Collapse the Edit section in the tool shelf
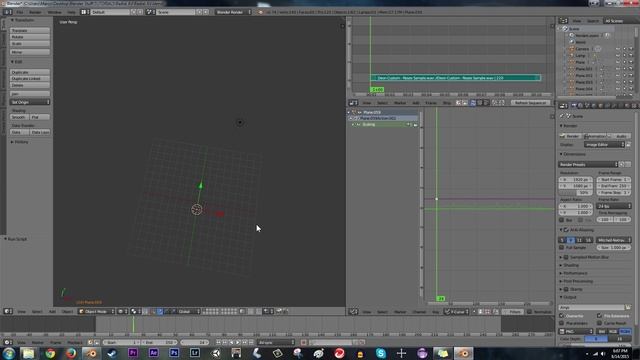Viewport: 640px width, 360px height. click(x=17, y=62)
